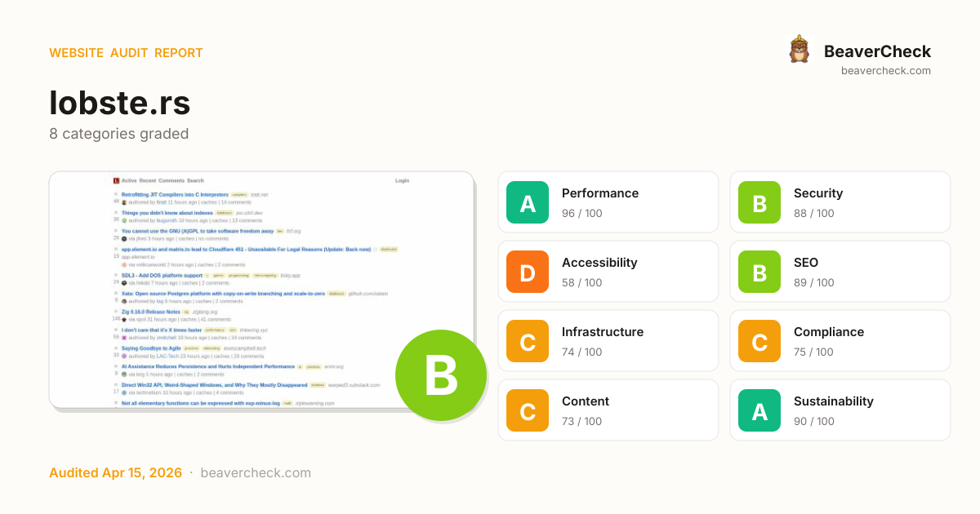Click the C grade badge for Compliance
This screenshot has height=514, width=980.
click(759, 342)
